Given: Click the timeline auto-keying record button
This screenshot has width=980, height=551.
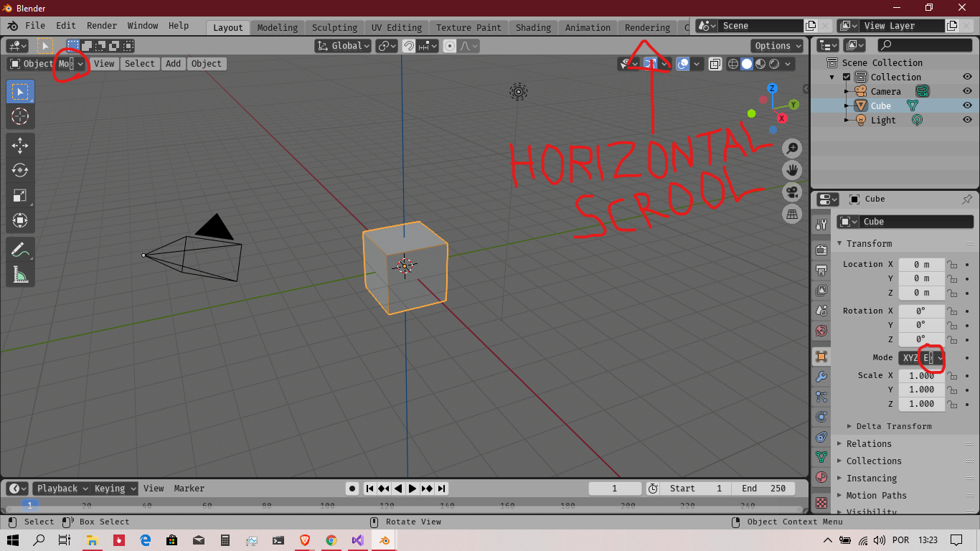Looking at the screenshot, I should [352, 489].
